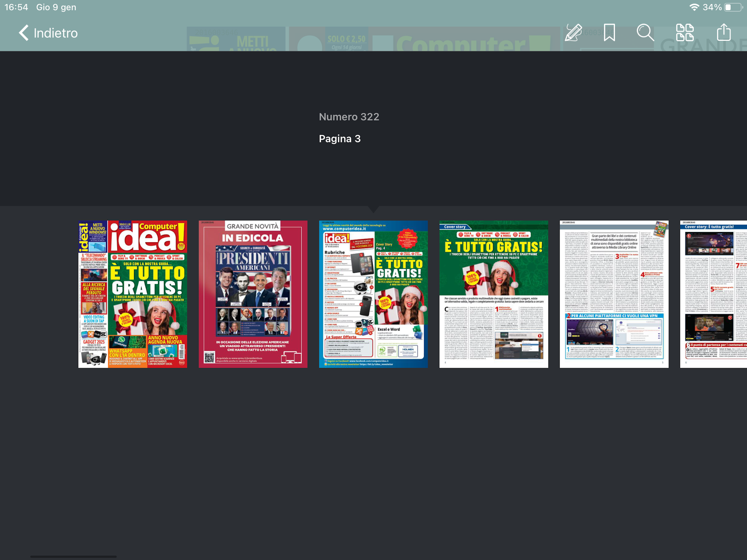Viewport: 747px width, 560px height.
Task: Go back with Indietro button
Action: pos(56,33)
